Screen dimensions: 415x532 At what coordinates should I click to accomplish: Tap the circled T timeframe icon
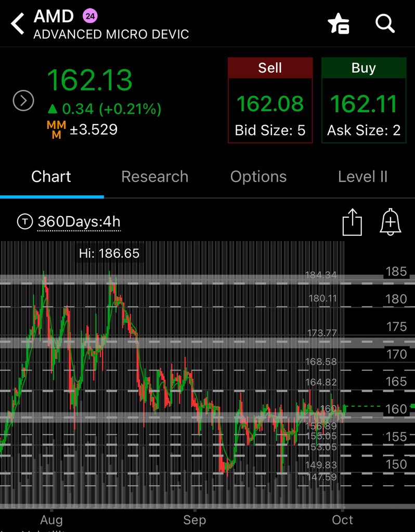pyautogui.click(x=25, y=222)
